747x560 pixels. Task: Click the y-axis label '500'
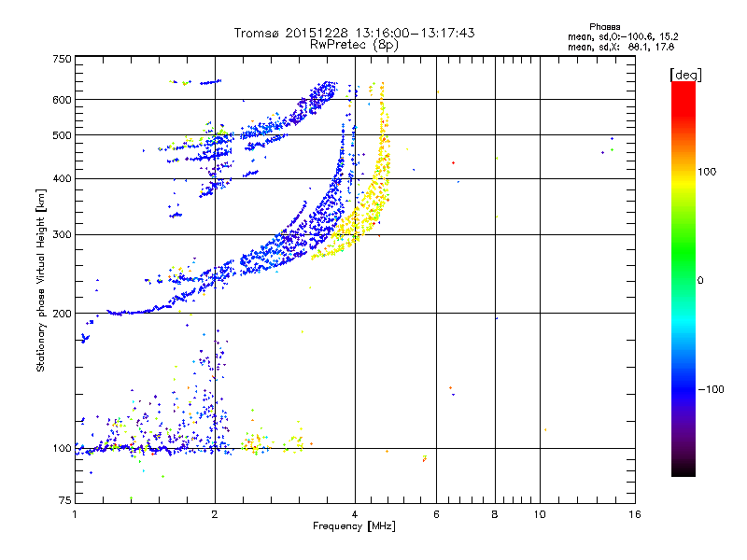[62, 135]
